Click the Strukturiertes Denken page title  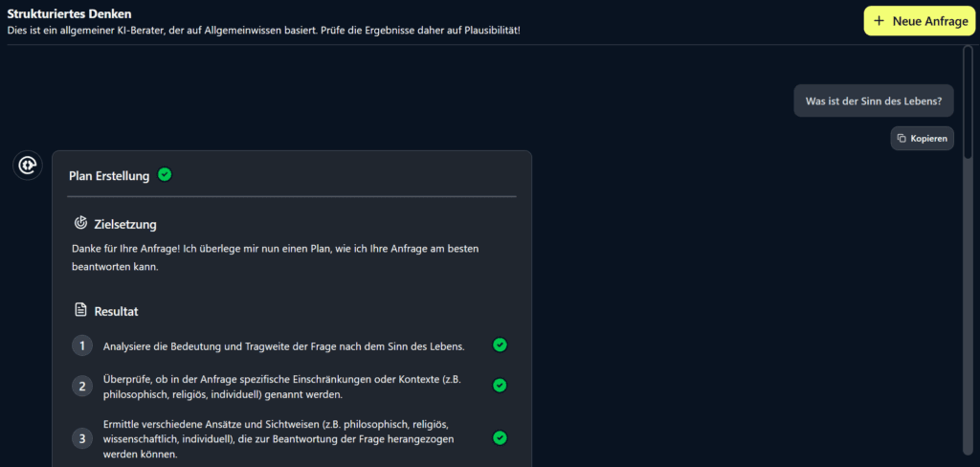coord(69,13)
